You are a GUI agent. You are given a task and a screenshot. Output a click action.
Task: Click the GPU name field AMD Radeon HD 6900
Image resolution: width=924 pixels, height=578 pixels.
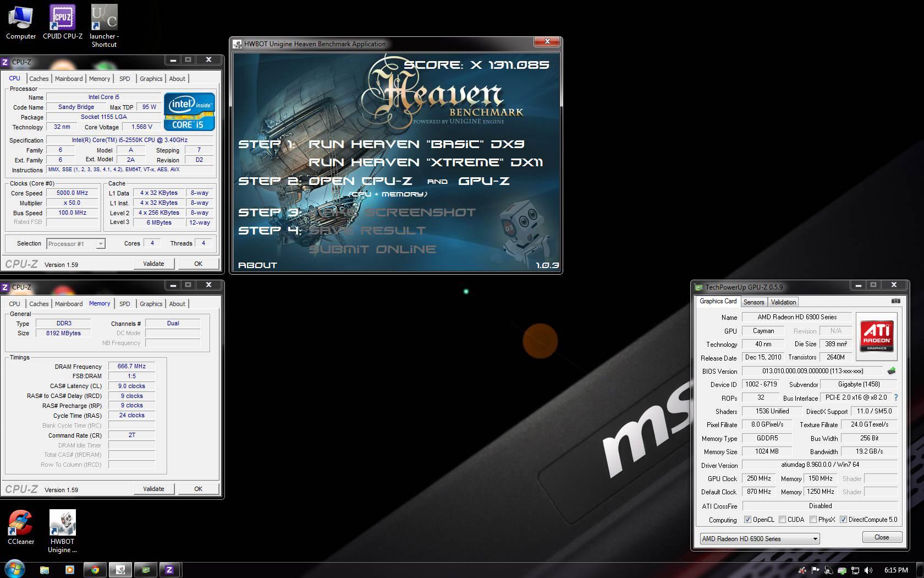point(796,317)
